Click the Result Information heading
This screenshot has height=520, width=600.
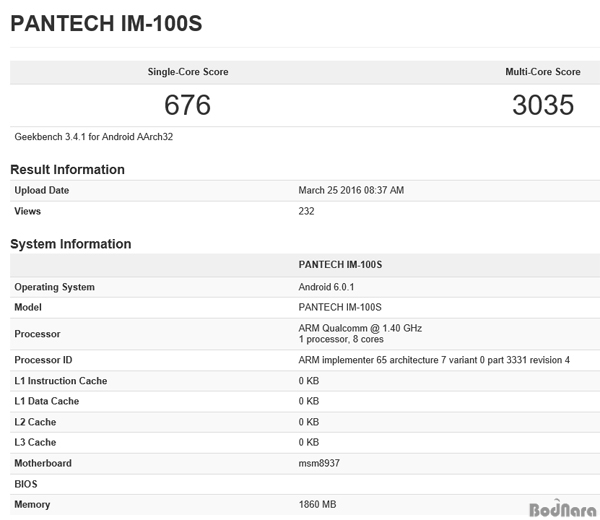click(67, 170)
